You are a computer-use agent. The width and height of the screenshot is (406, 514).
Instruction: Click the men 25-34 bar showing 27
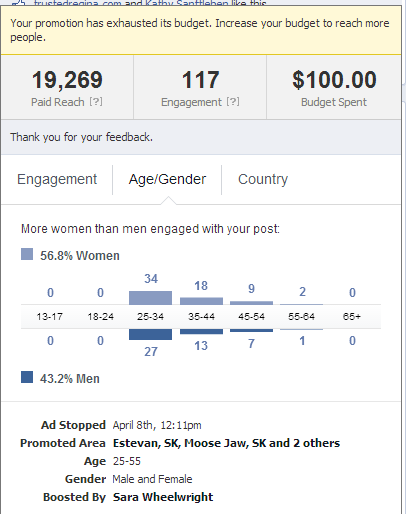pyautogui.click(x=150, y=334)
